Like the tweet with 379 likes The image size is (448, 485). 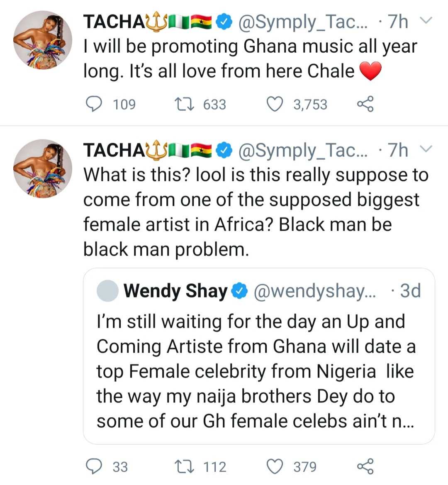[x=274, y=466]
